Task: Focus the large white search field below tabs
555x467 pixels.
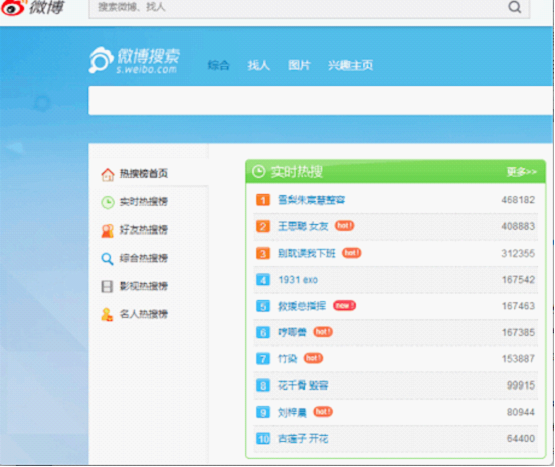Action: tap(320, 101)
